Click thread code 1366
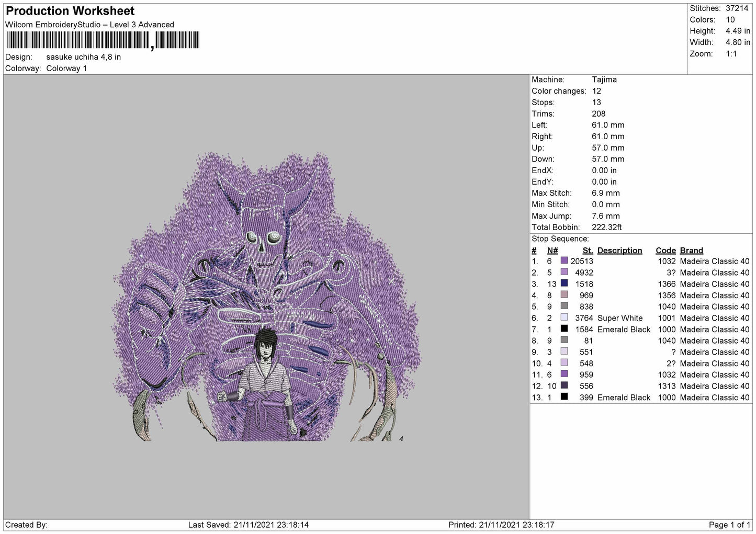This screenshot has width=756, height=534. pos(667,284)
